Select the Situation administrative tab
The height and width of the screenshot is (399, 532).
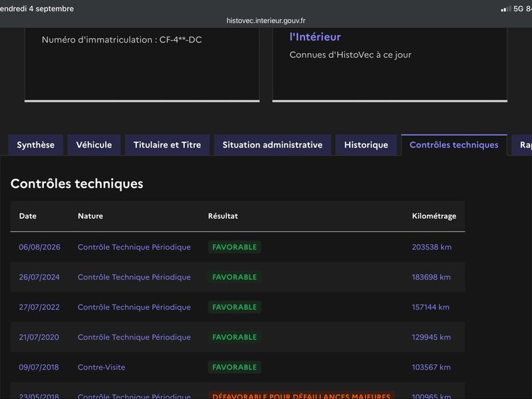tap(273, 145)
